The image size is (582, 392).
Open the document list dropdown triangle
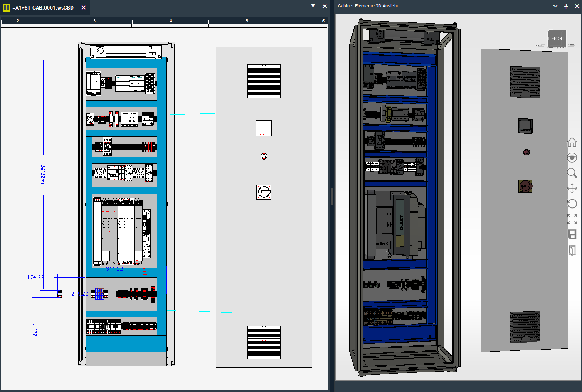[x=313, y=6]
